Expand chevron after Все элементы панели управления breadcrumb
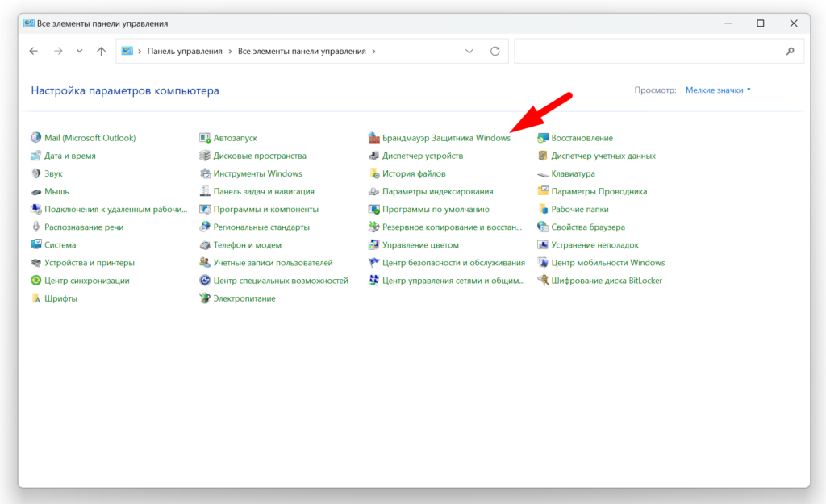The width and height of the screenshot is (826, 504). click(373, 52)
